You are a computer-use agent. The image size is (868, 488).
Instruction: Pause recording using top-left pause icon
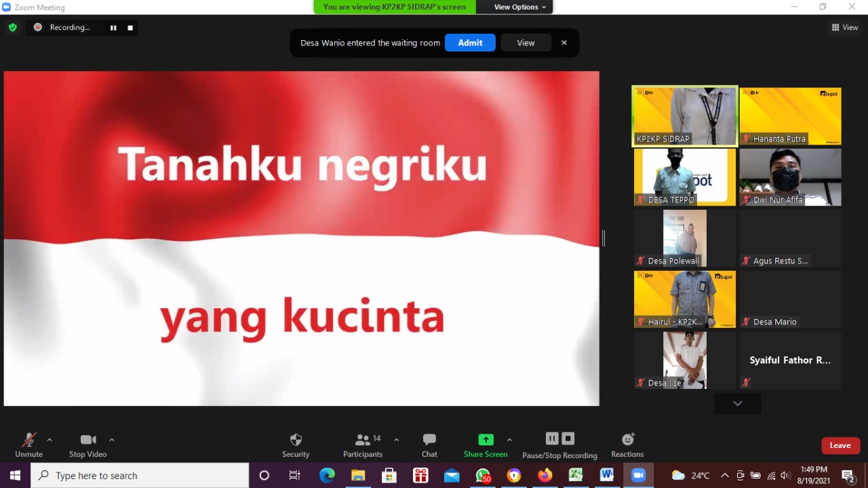point(113,28)
